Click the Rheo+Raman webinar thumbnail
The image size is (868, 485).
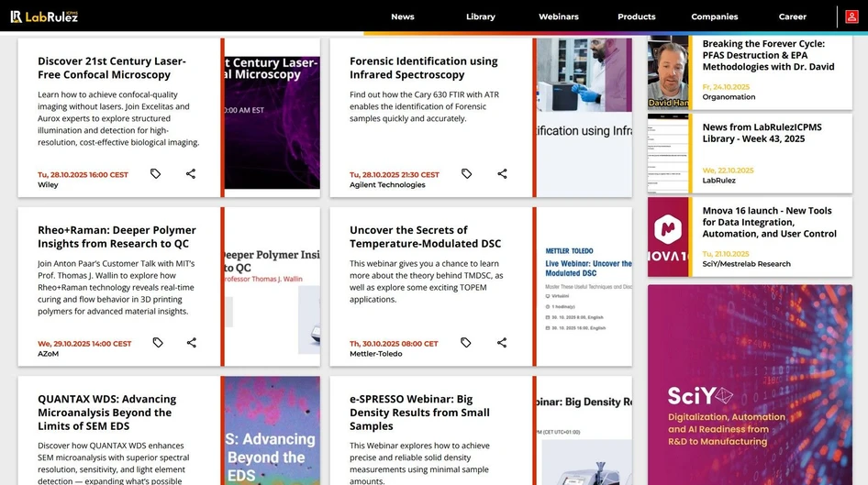click(x=273, y=286)
